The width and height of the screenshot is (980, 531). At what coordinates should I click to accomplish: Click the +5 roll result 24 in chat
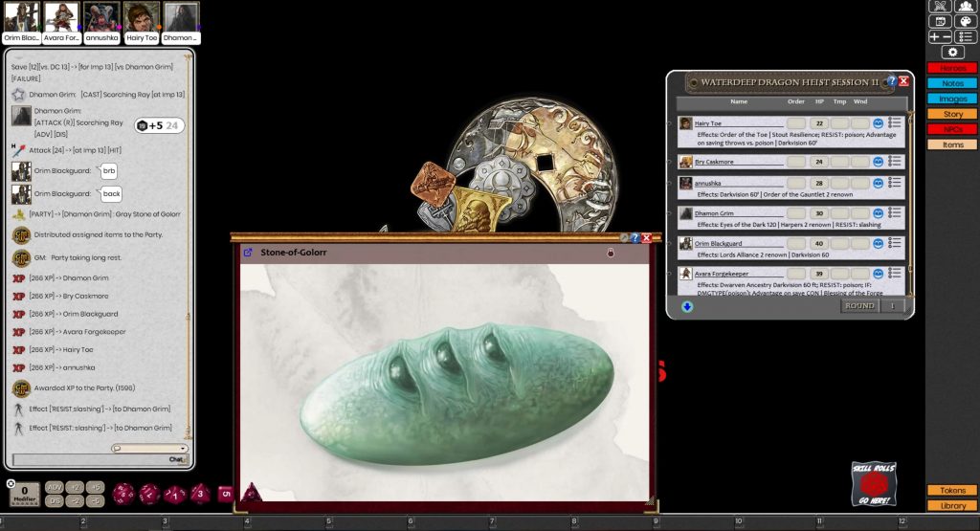(x=160, y=125)
